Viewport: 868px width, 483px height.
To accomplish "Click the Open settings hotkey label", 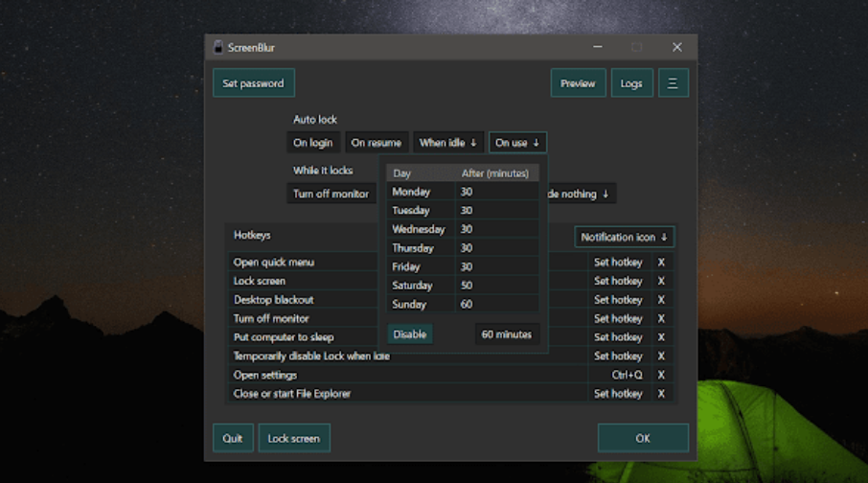I will (265, 375).
